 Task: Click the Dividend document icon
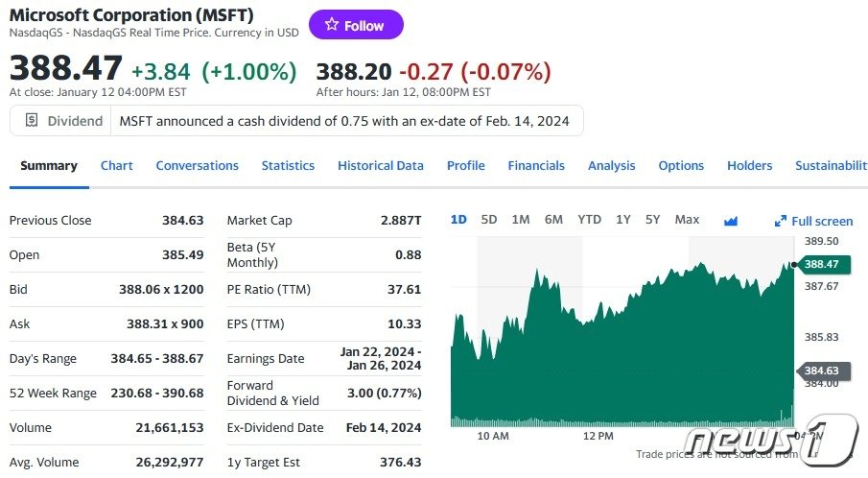(32, 121)
